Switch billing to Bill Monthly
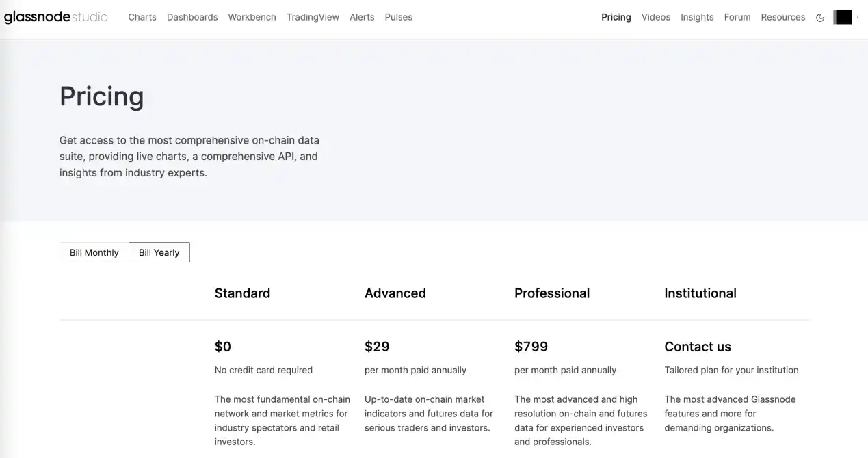The height and width of the screenshot is (458, 868). [94, 252]
